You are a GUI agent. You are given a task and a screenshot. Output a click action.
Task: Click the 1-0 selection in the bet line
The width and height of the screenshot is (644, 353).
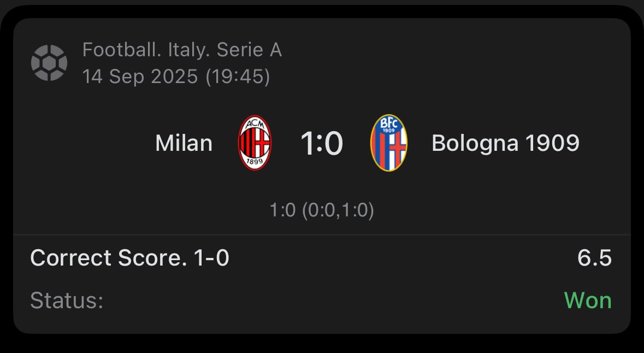pyautogui.click(x=211, y=258)
